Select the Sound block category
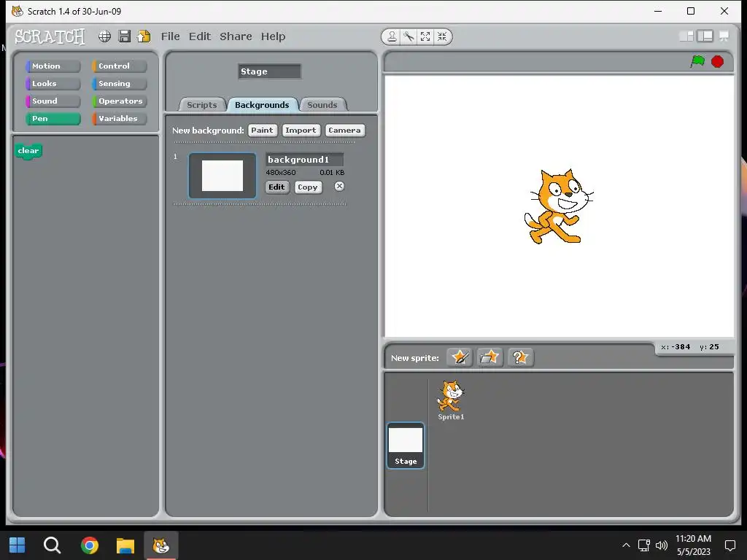This screenshot has height=560, width=747. tap(53, 101)
